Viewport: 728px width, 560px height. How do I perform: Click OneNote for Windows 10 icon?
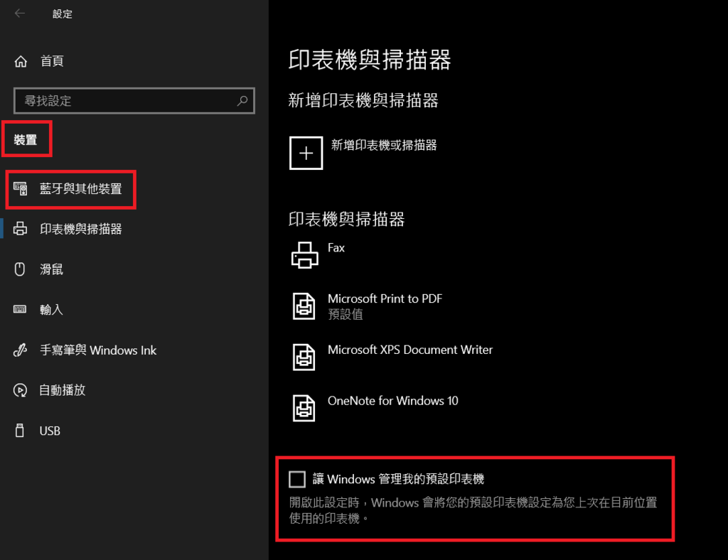[304, 409]
